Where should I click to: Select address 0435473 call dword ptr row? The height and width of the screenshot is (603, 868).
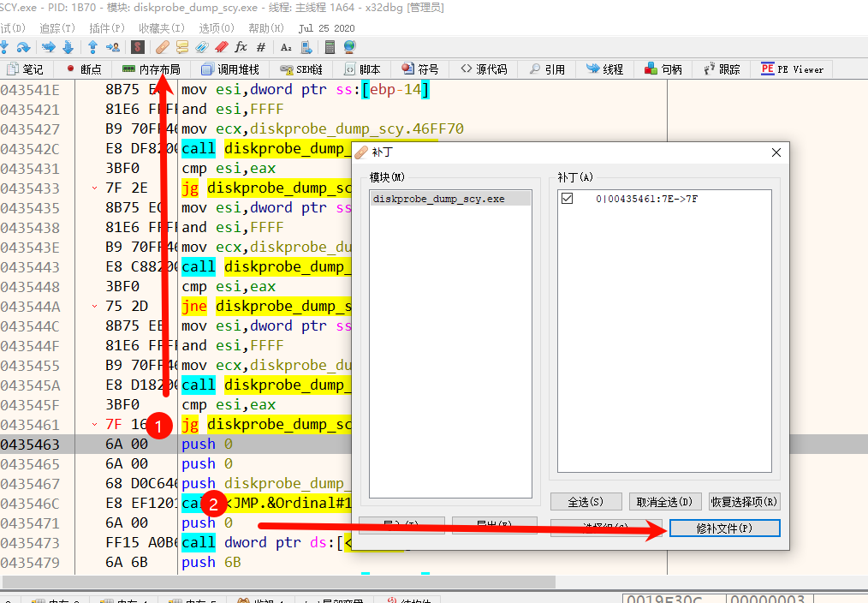coord(30,543)
